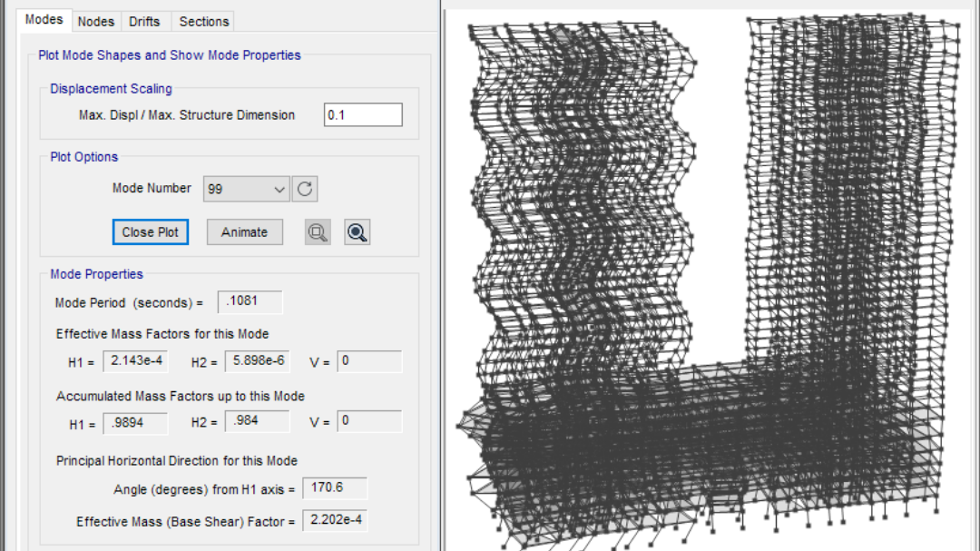Viewport: 980px width, 551px height.
Task: Select the effective mass H1 field 2.143e-4
Action: (135, 361)
